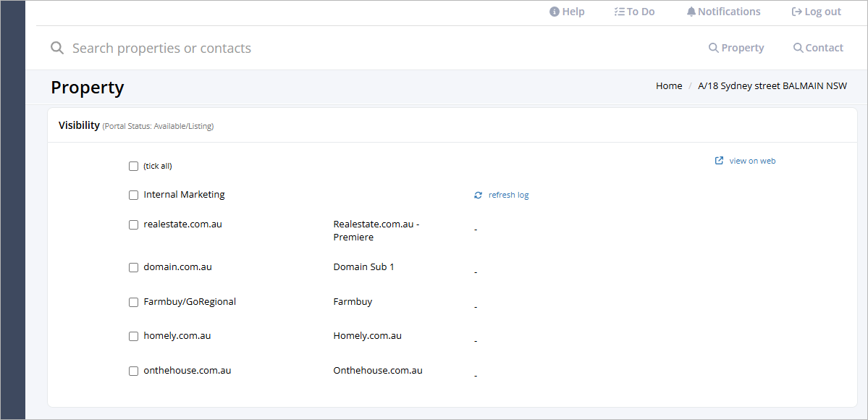Open the To Do list text
868x420 pixels.
click(641, 12)
